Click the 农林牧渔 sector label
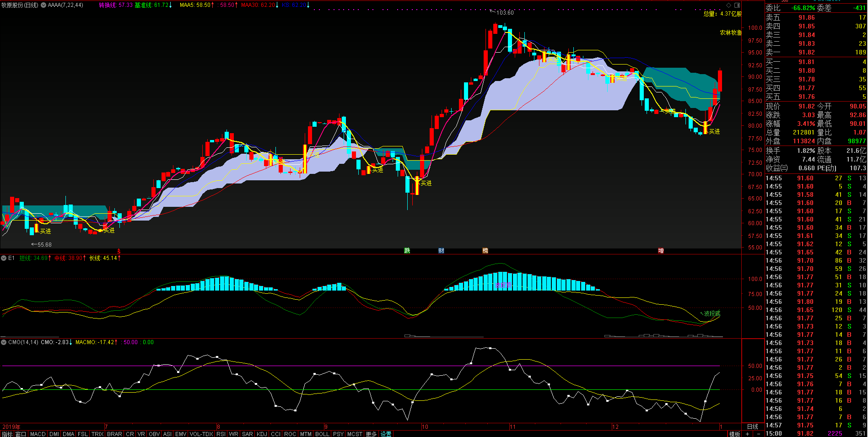This screenshot has height=437, width=868. click(731, 32)
